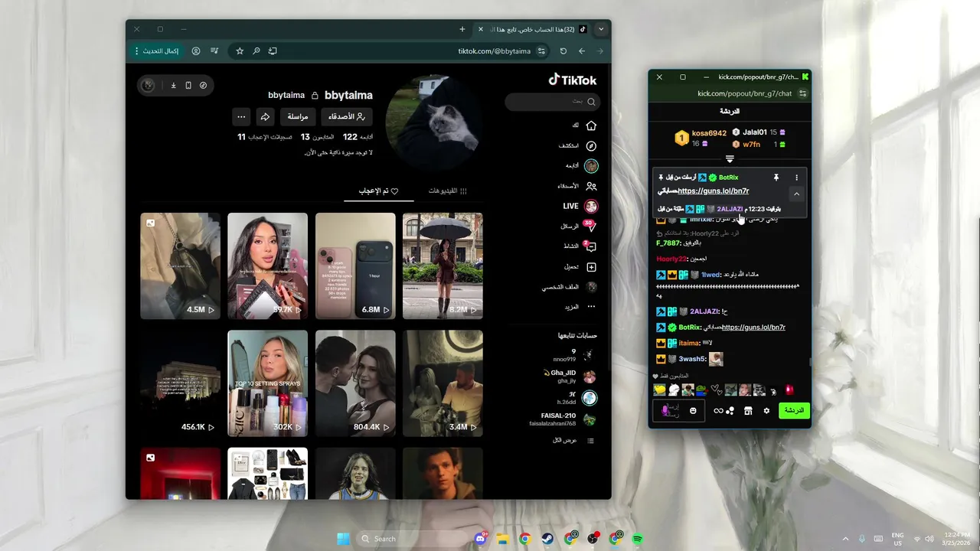Click install app icon in address bar
This screenshot has width=980, height=551.
pyautogui.click(x=273, y=51)
